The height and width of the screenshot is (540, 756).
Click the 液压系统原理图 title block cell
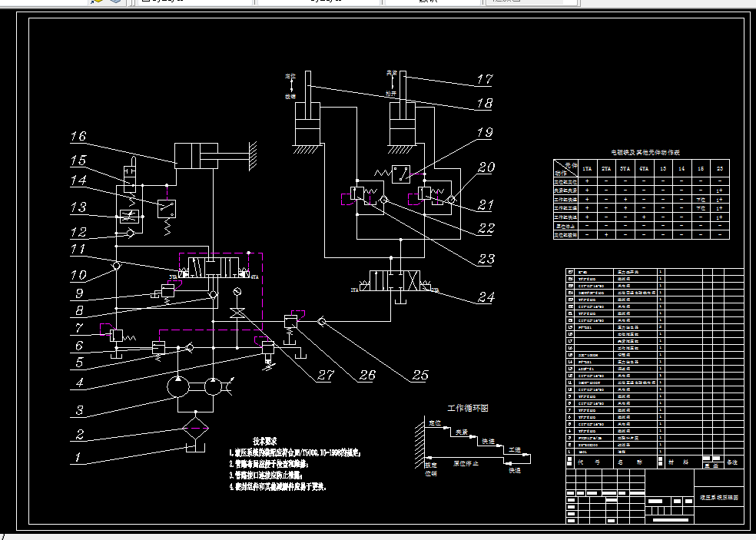pyautogui.click(x=719, y=497)
